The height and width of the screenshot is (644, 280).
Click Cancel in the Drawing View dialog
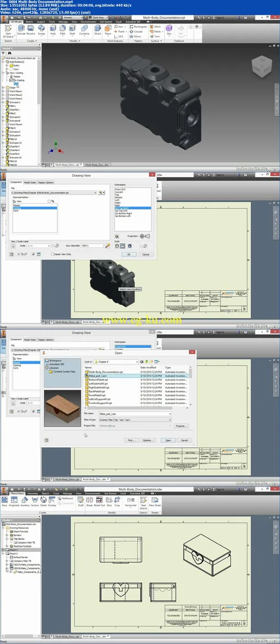(x=145, y=254)
